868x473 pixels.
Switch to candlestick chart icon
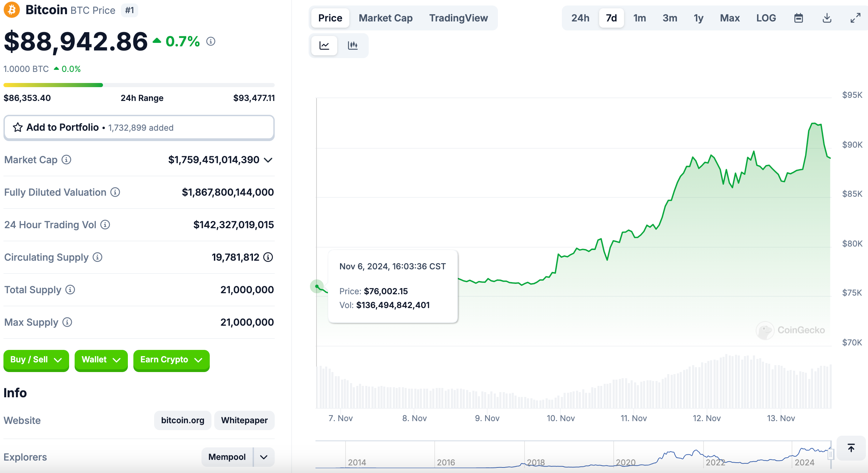click(352, 45)
